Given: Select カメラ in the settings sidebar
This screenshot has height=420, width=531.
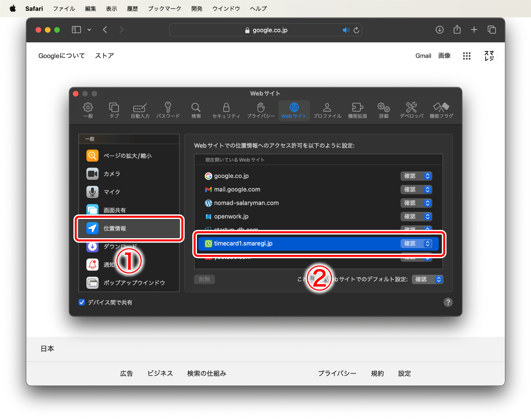Looking at the screenshot, I should click(x=112, y=174).
